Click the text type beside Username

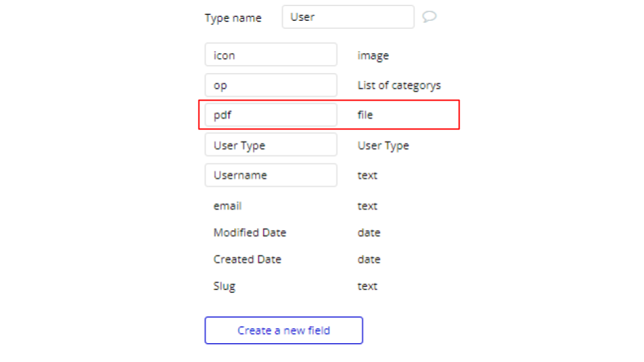(x=367, y=176)
